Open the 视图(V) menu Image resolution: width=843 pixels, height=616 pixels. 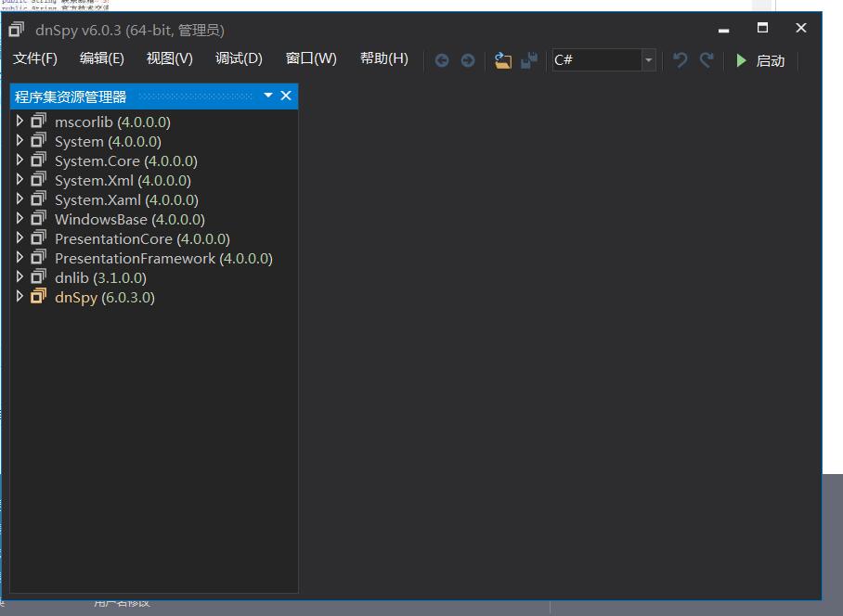pyautogui.click(x=170, y=58)
